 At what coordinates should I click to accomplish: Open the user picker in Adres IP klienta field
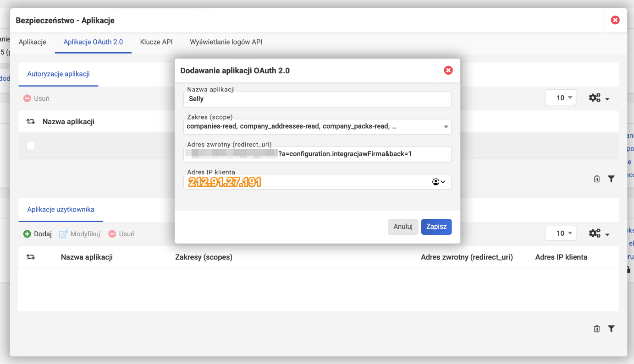(438, 182)
